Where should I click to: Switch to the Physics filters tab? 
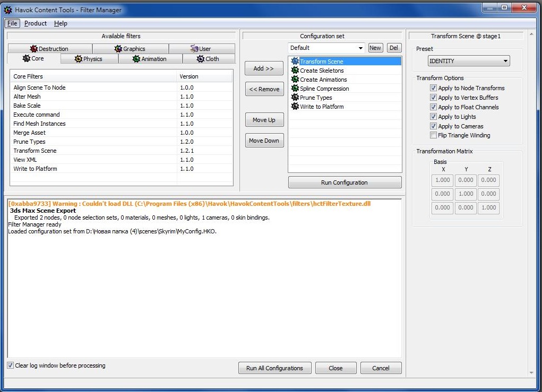point(89,59)
